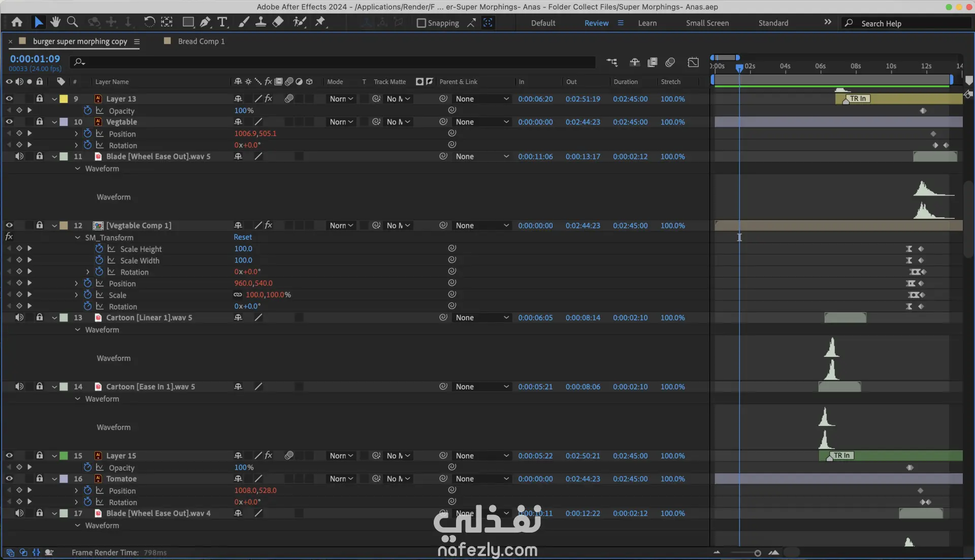Select the Type text tool
This screenshot has width=975, height=560.
222,22
